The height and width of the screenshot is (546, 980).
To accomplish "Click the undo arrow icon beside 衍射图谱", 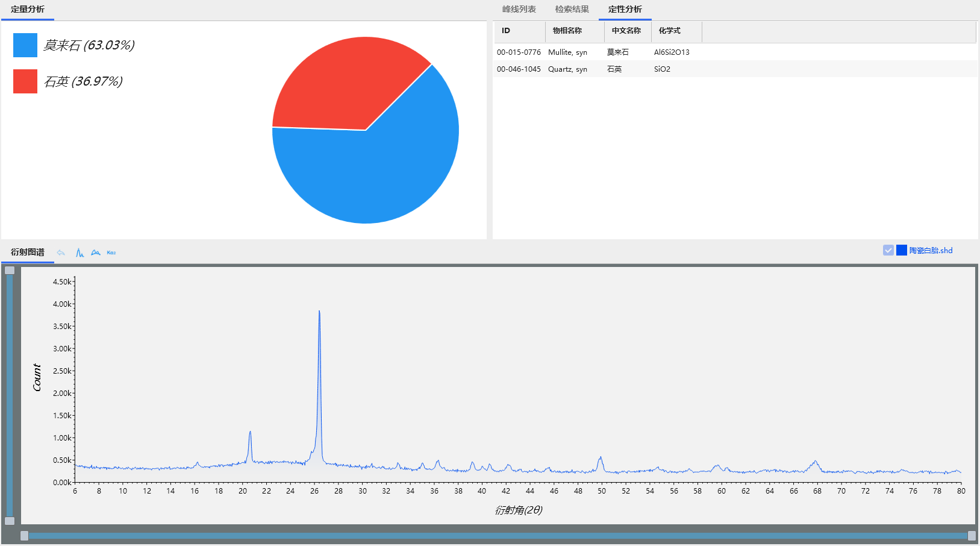I will pos(61,253).
